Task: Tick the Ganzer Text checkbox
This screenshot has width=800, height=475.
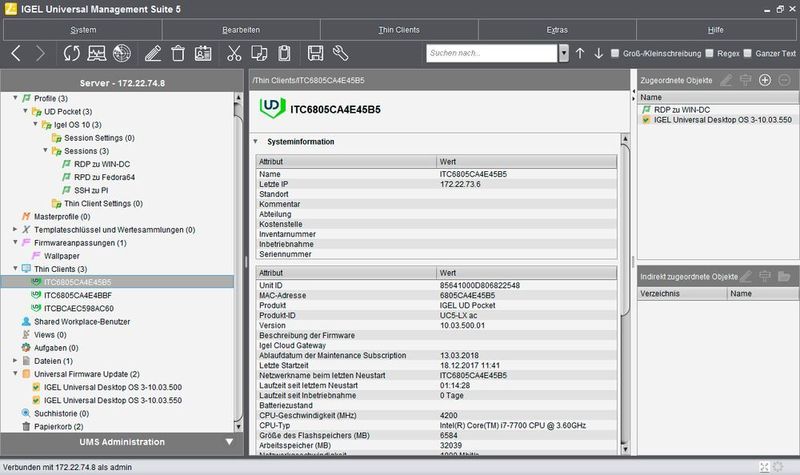Action: tap(747, 53)
